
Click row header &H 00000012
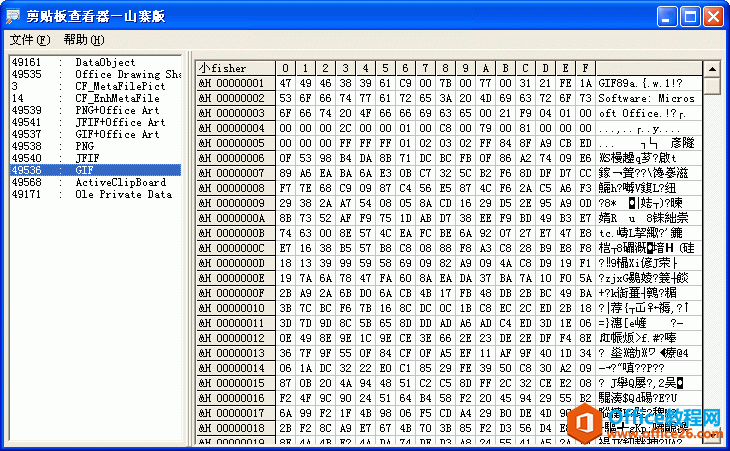tap(236, 338)
